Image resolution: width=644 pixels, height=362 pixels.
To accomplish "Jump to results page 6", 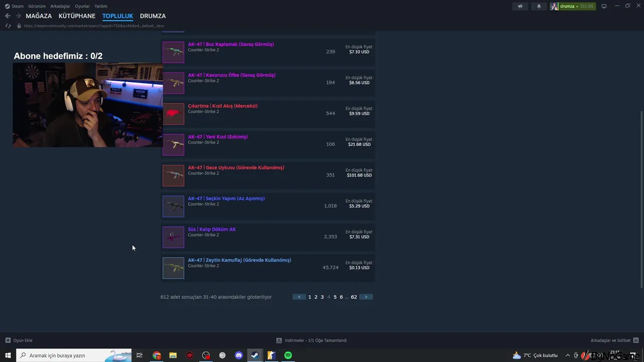I will tap(341, 297).
